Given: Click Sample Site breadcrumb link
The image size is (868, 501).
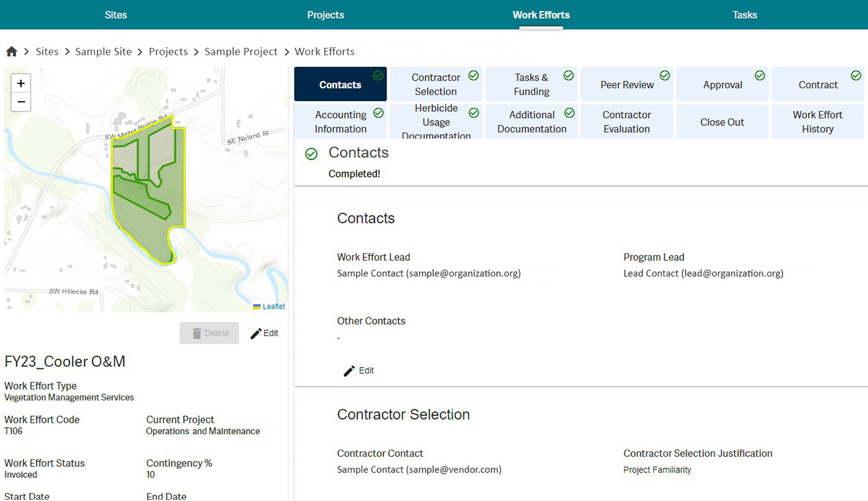Looking at the screenshot, I should coord(103,52).
